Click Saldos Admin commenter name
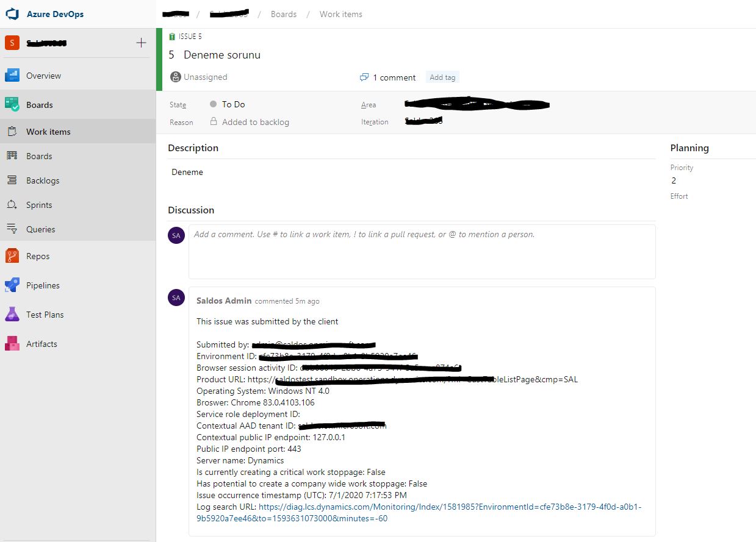The height and width of the screenshot is (542, 756). click(x=224, y=301)
